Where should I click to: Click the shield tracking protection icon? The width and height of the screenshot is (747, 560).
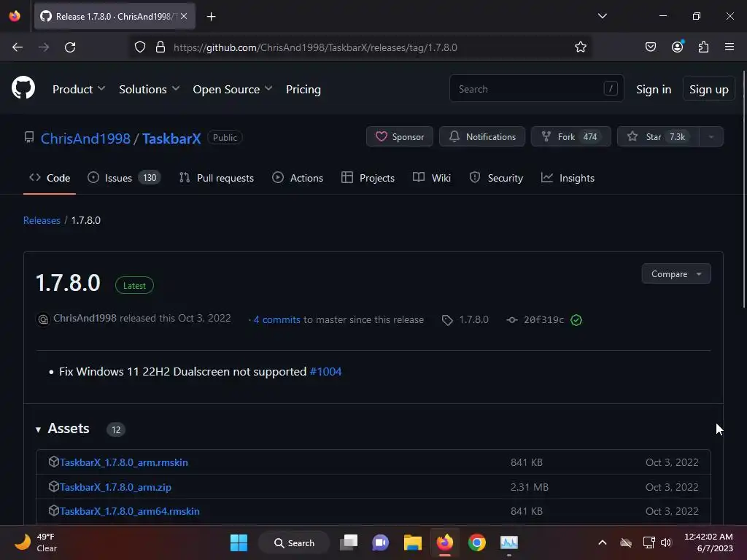pos(139,47)
